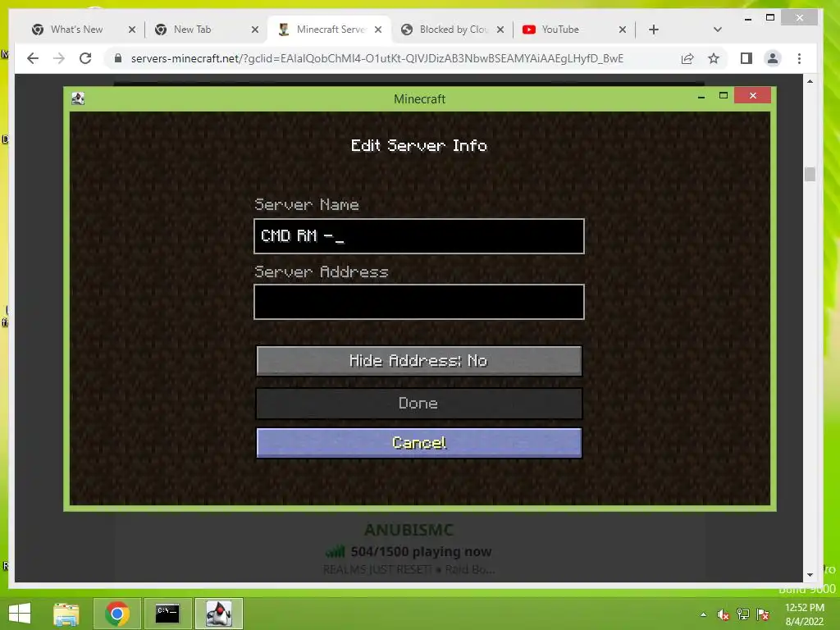Close the Blocked by Cloudflare tab
The width and height of the screenshot is (840, 630).
[500, 30]
